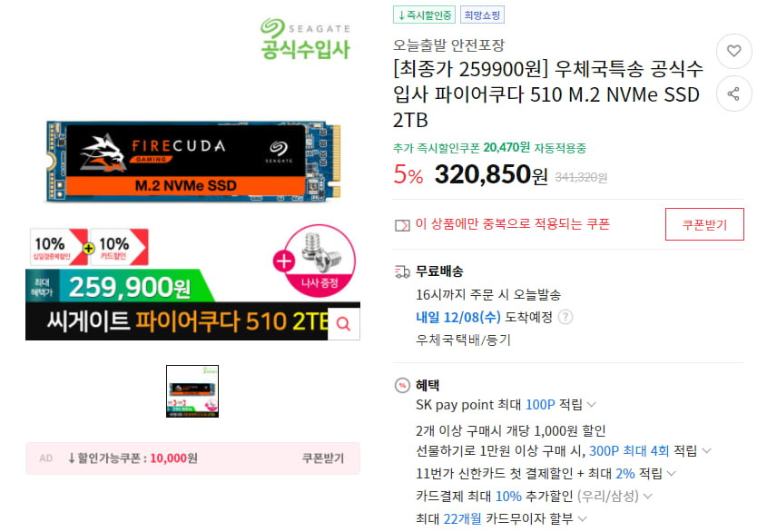Magnify product image with search icon
The width and height of the screenshot is (767, 532).
(x=344, y=323)
